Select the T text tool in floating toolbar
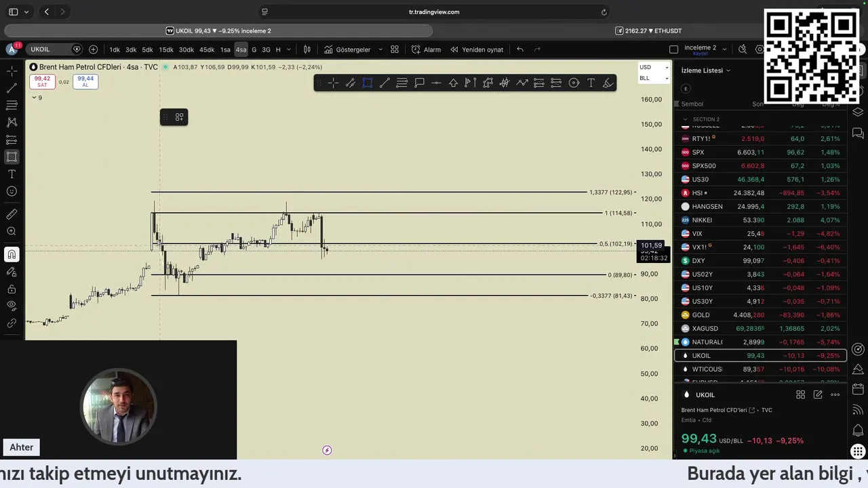The width and height of the screenshot is (868, 488). (x=591, y=83)
